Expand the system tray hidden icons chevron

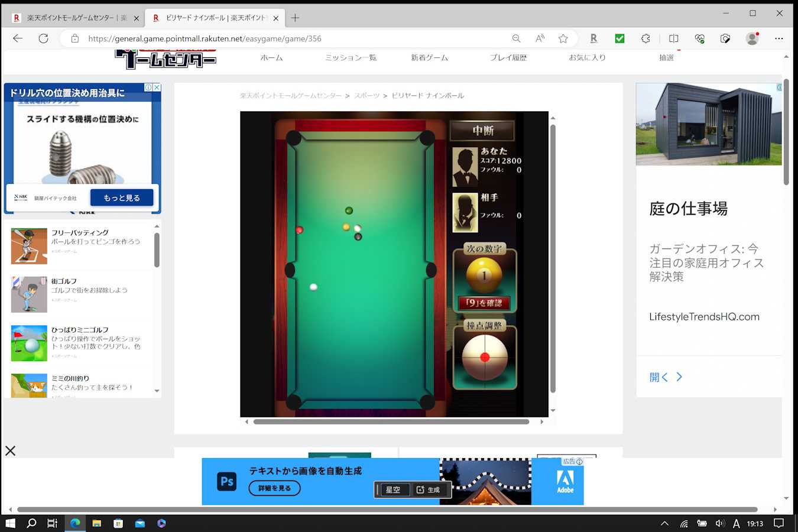pos(664,523)
